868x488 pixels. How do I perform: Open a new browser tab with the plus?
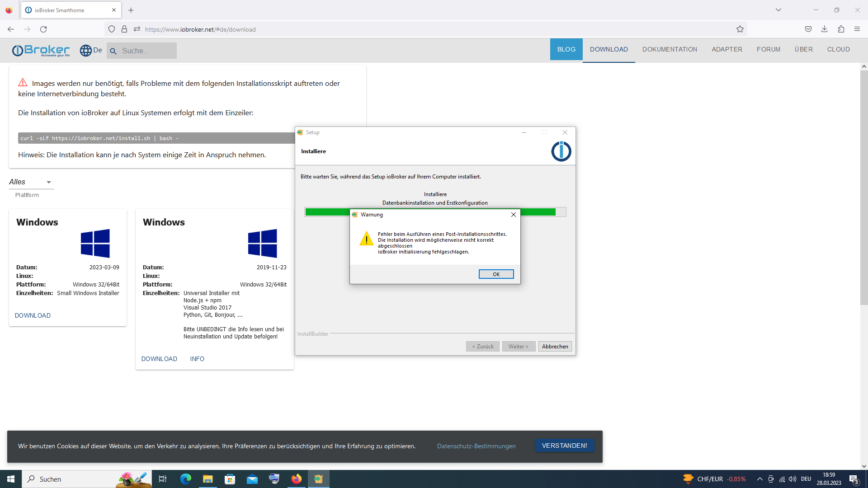(131, 10)
